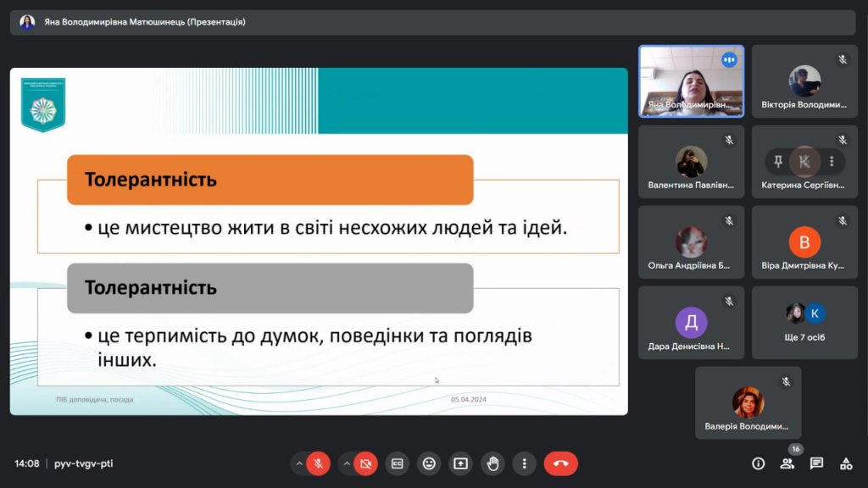Viewport: 868px width, 488px height.
Task: Leave the call with the red hang-up button
Action: (x=561, y=463)
